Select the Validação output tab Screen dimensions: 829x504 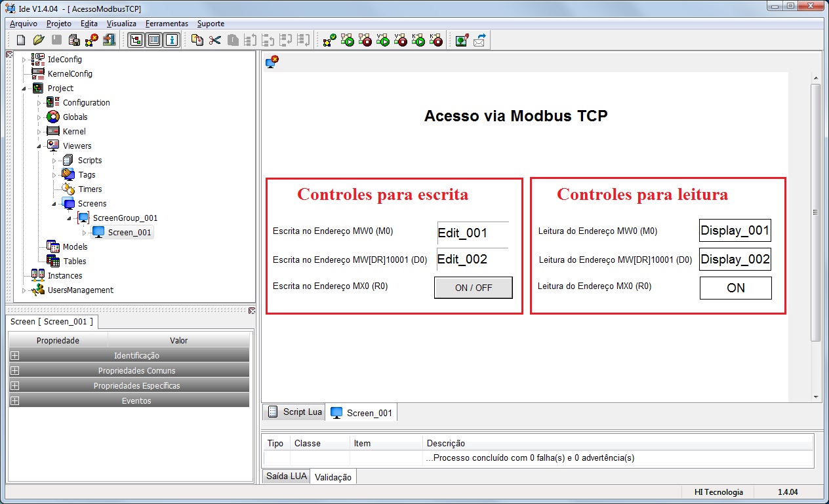coord(333,477)
